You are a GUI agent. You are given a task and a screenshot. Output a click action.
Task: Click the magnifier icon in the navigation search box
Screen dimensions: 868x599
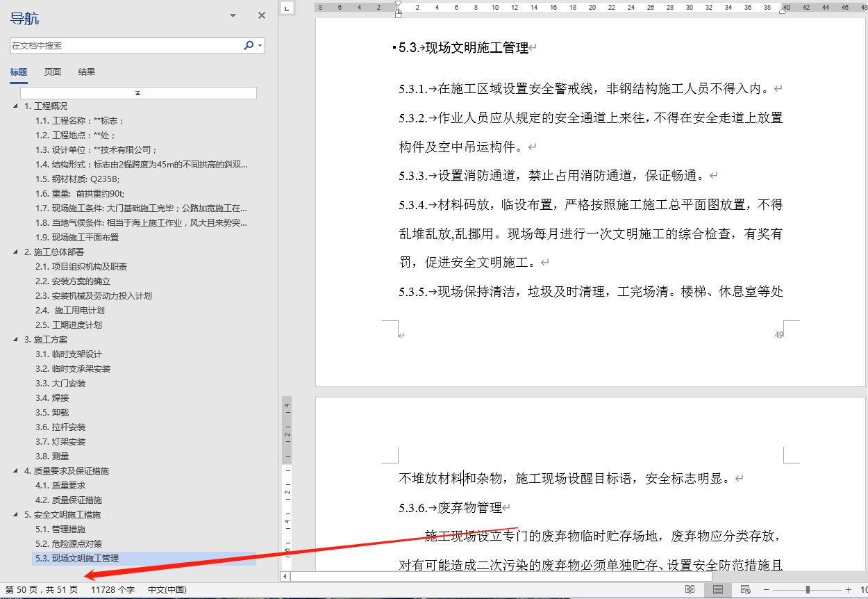tap(248, 45)
